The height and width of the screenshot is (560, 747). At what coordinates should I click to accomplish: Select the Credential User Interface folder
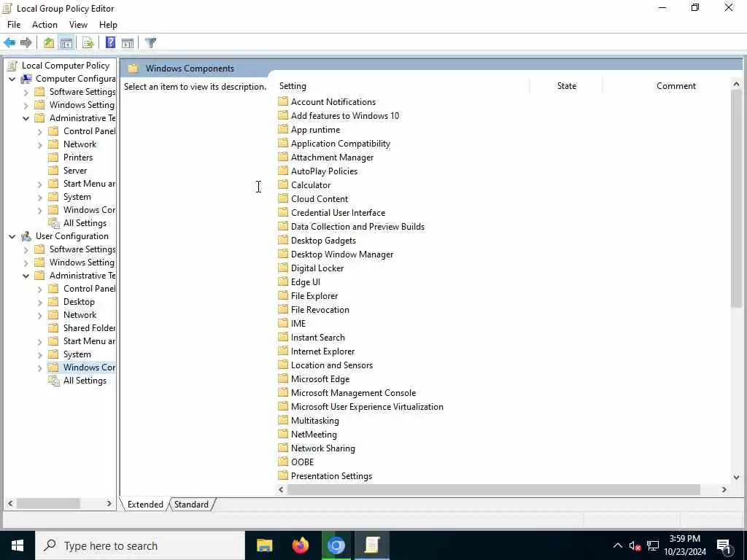(338, 212)
